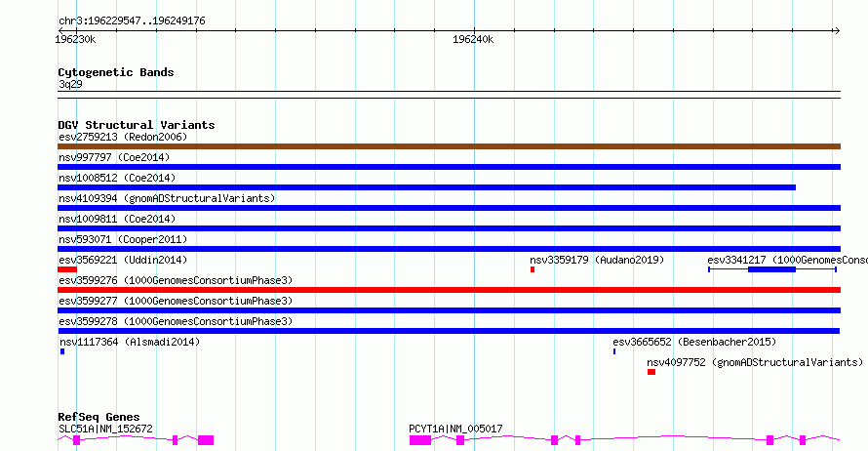868x451 pixels.
Task: Click the widest SLC51A magenta exon block
Action: (206, 440)
